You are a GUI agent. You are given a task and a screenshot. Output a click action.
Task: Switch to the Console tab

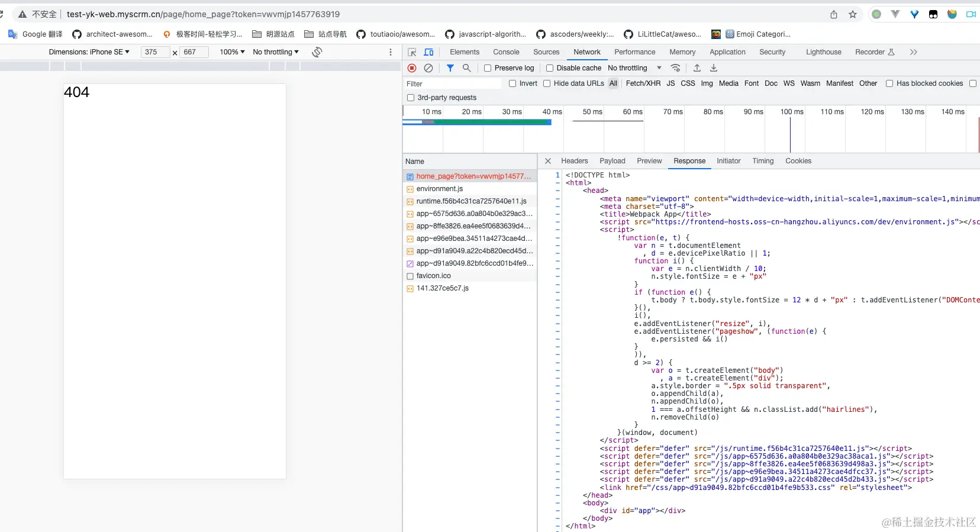click(x=506, y=52)
